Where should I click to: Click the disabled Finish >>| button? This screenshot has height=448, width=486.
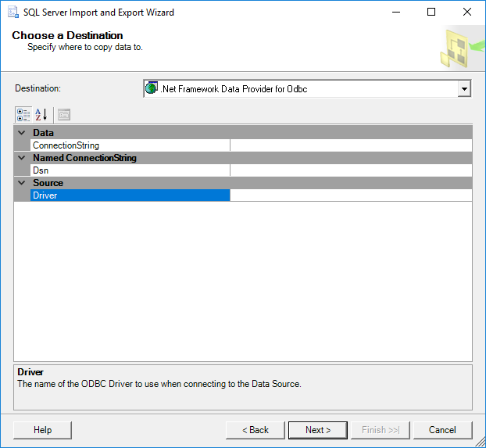coord(381,430)
